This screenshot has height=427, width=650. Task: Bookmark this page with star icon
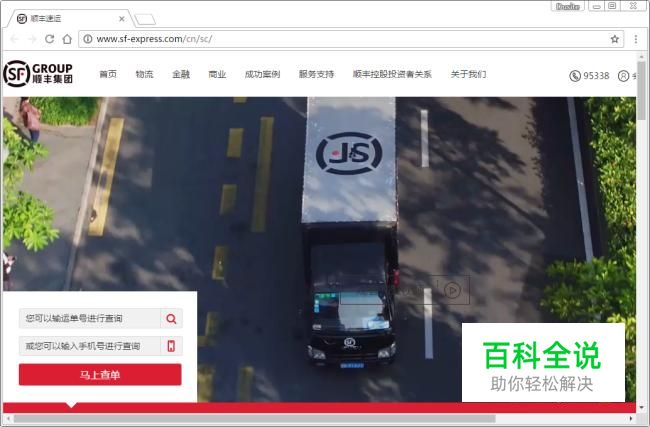click(614, 39)
